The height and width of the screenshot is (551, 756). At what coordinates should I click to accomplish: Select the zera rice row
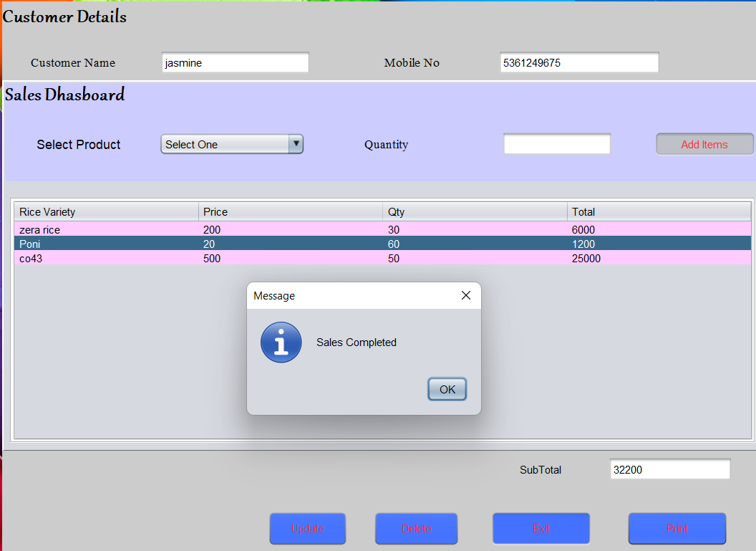tap(107, 229)
